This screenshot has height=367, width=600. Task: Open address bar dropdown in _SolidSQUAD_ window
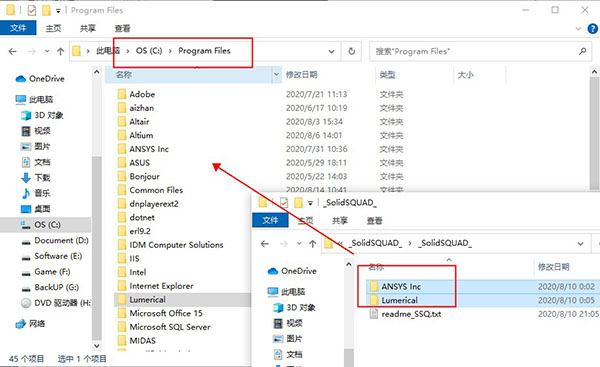[580, 244]
